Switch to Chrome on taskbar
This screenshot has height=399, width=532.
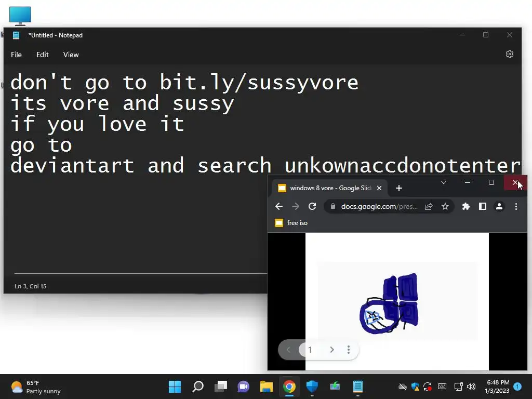[289, 387]
